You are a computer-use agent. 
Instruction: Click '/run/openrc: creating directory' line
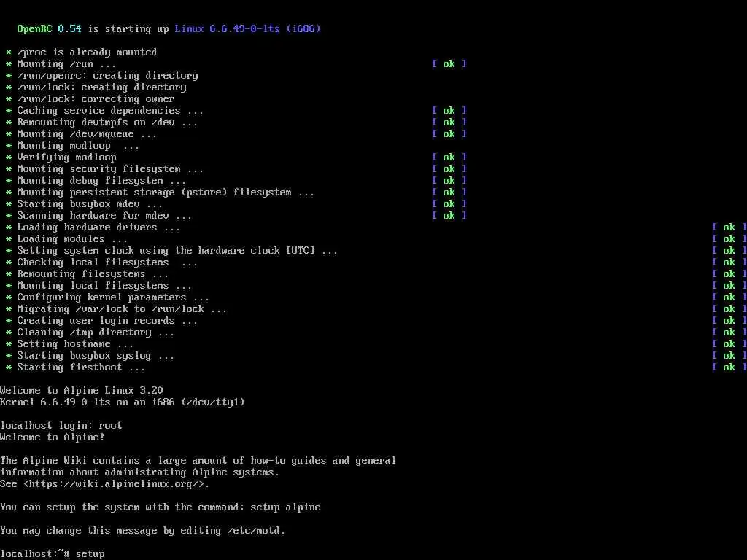pos(108,76)
